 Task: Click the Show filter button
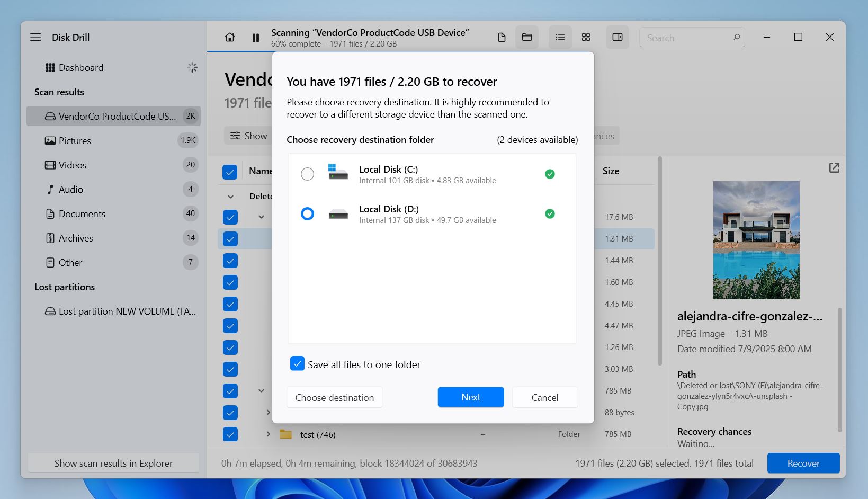[x=248, y=136]
